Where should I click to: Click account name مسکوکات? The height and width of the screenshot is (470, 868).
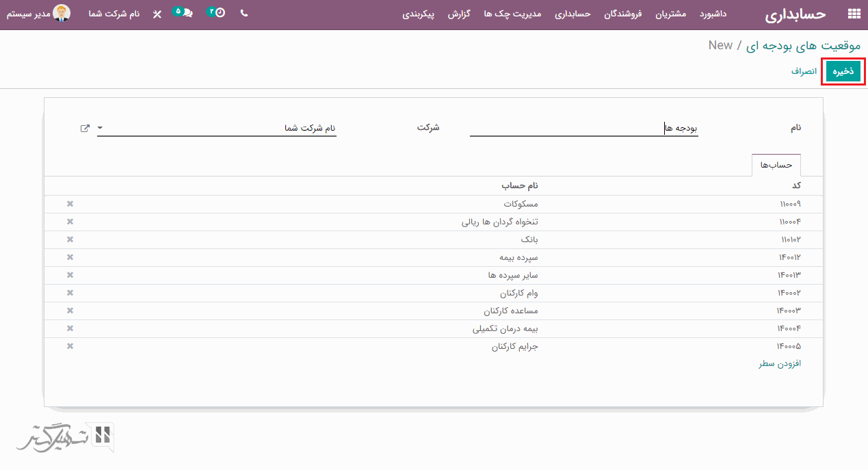pos(521,204)
